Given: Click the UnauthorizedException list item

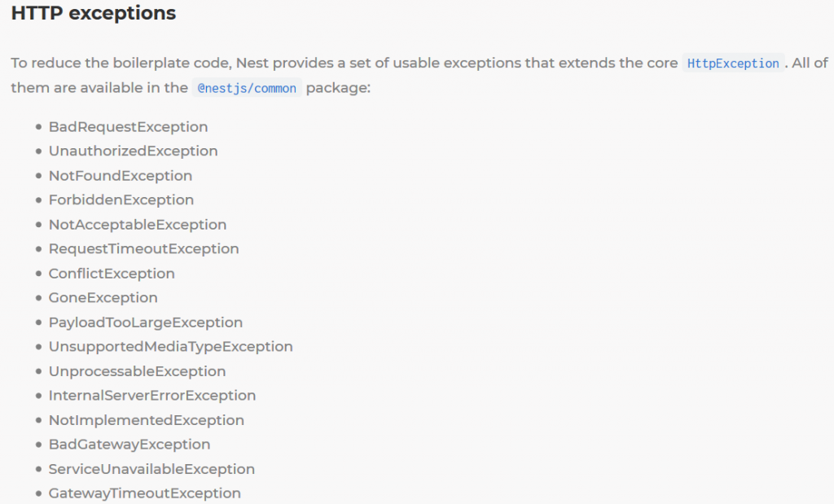Looking at the screenshot, I should 133,151.
